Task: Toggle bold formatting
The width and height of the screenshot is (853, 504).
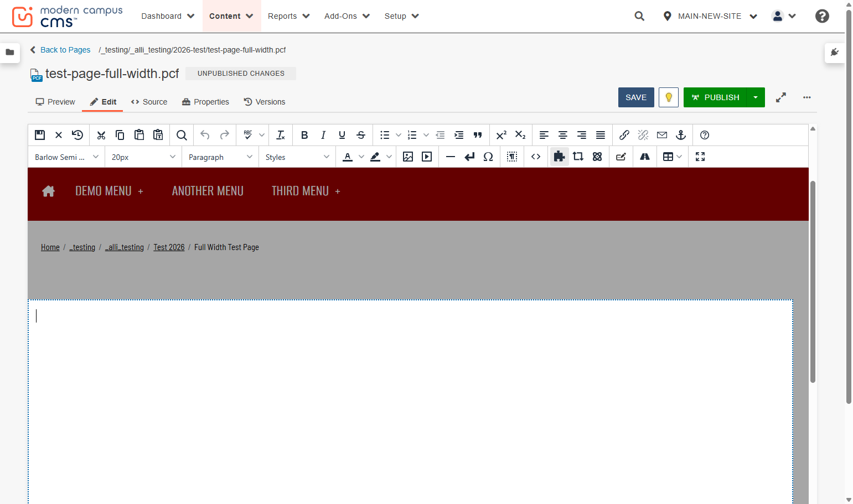Action: [304, 135]
